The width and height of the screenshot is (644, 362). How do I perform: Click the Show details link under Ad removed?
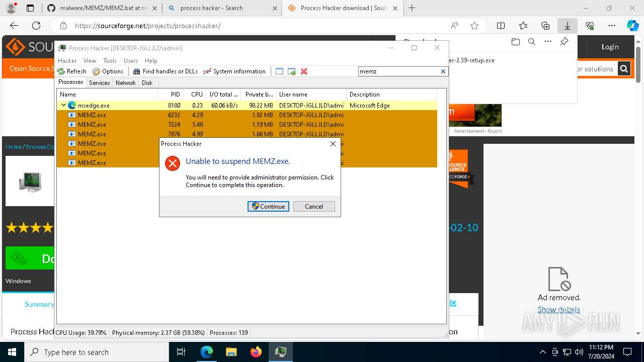[x=558, y=310]
